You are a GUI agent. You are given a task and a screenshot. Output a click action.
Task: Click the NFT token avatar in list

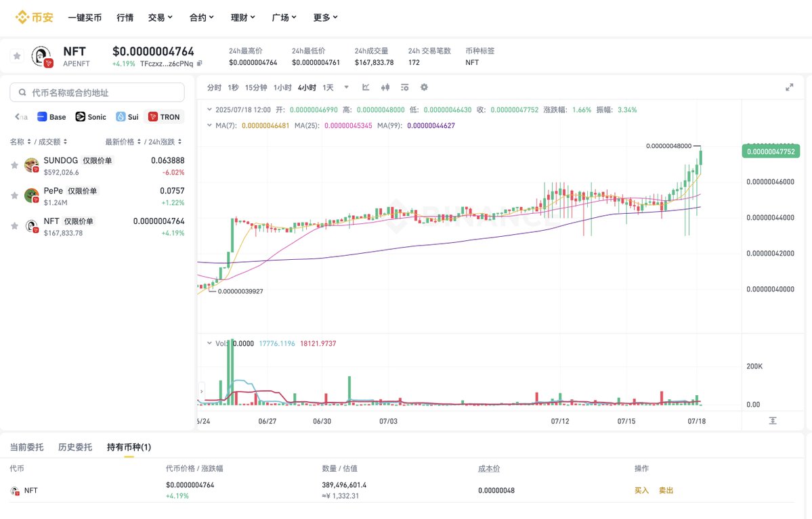tap(32, 226)
